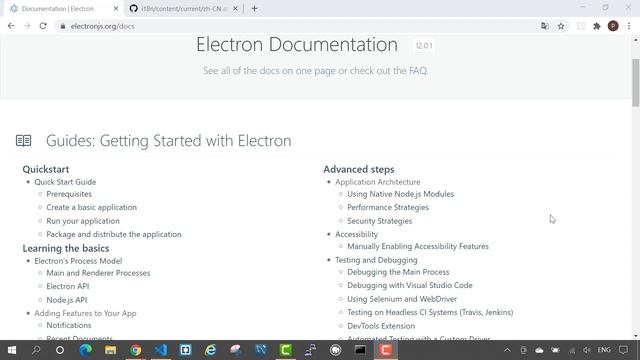Viewport: 640px width, 360px height.
Task: Launch Microsoft Edge from the taskbar
Action: click(86, 350)
